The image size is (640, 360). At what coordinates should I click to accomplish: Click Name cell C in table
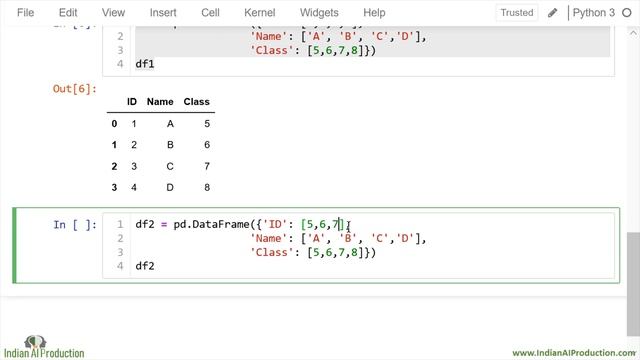click(170, 166)
